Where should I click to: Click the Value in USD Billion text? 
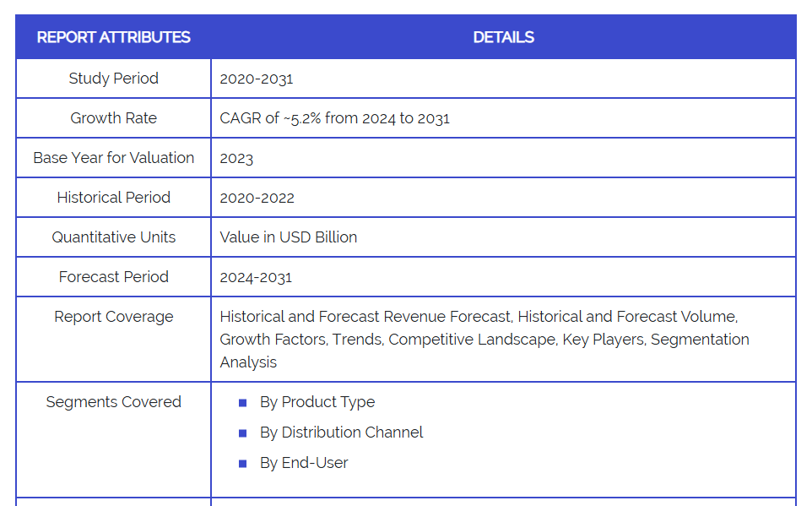coord(289,237)
